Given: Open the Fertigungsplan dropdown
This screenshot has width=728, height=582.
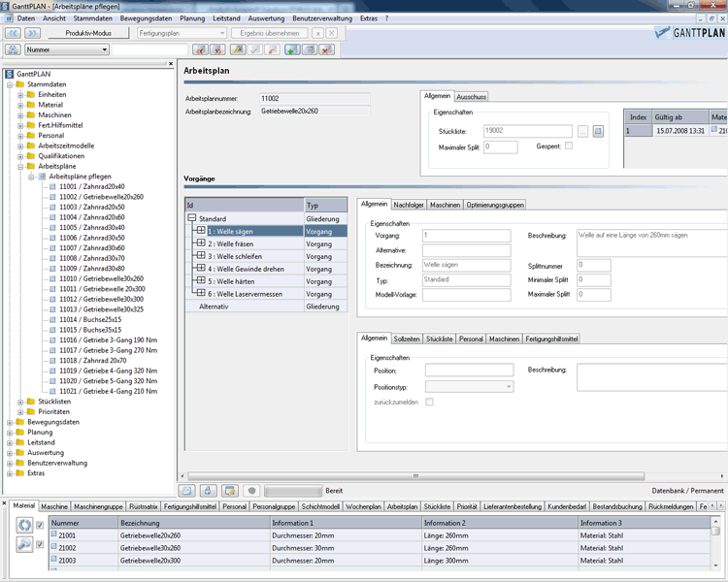Looking at the screenshot, I should 222,33.
